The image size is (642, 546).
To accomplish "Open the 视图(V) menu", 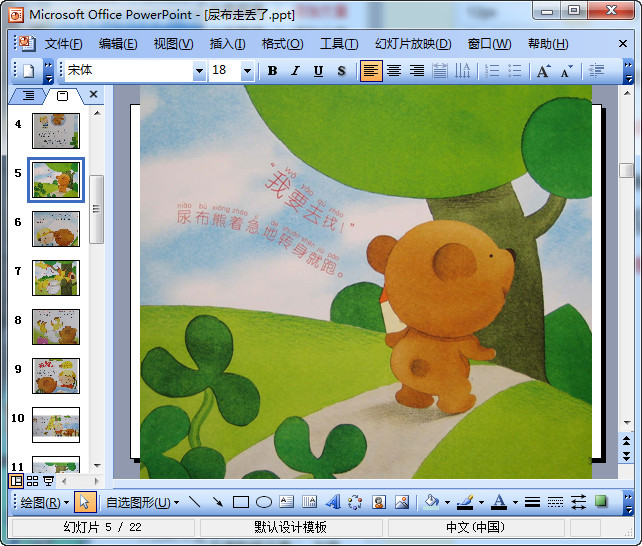I will point(173,44).
